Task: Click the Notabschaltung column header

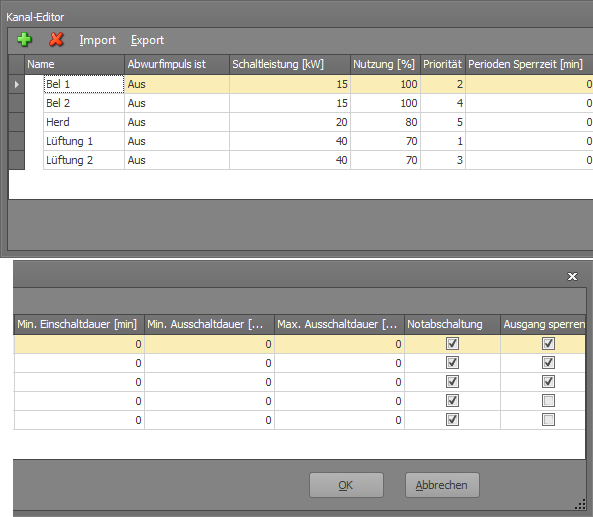Action: point(452,324)
